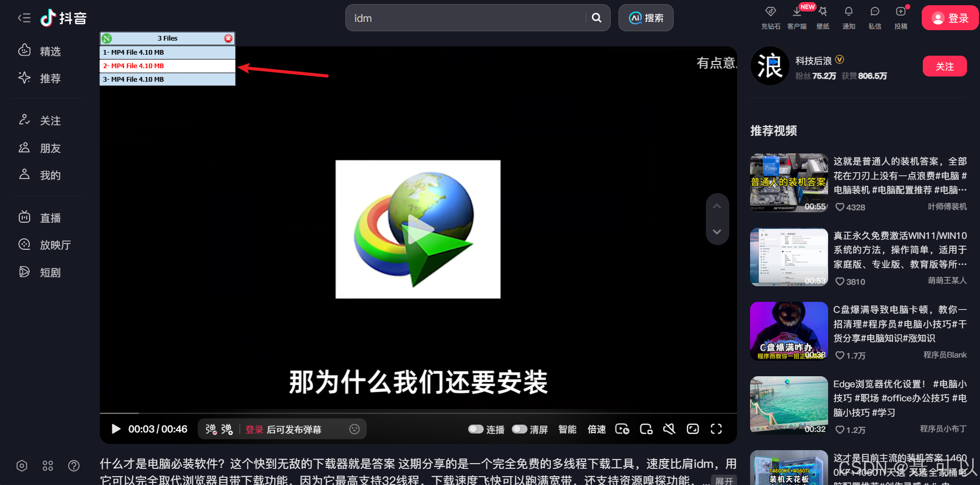Open author 程序员Blank

click(945, 355)
